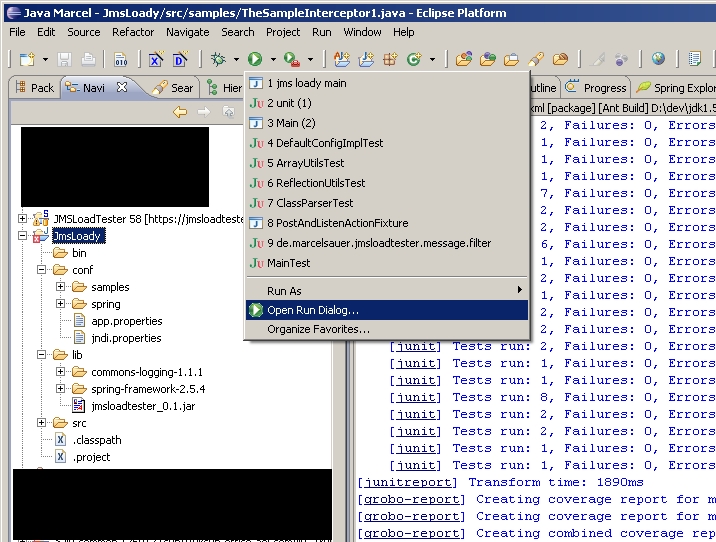Switch to the Hier tab

pos(224,88)
